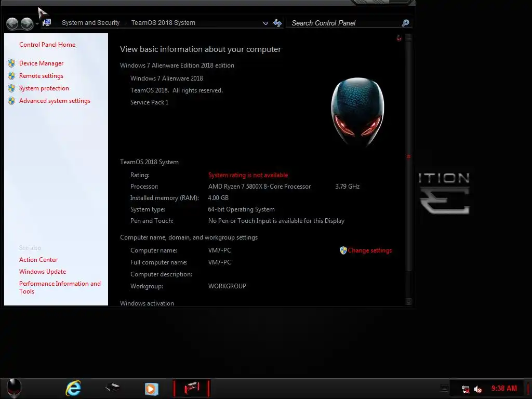
Task: Click shield icon beside System protection
Action: tap(11, 88)
